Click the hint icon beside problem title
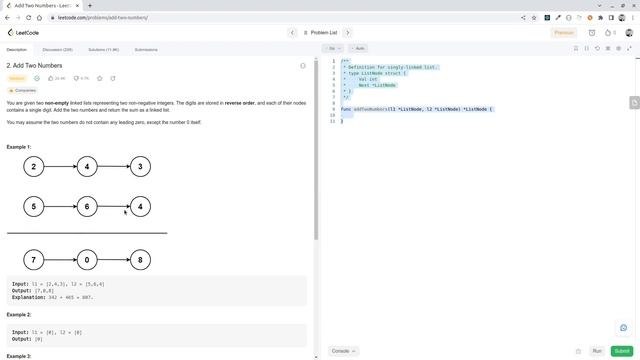The image size is (640, 360). point(303,66)
